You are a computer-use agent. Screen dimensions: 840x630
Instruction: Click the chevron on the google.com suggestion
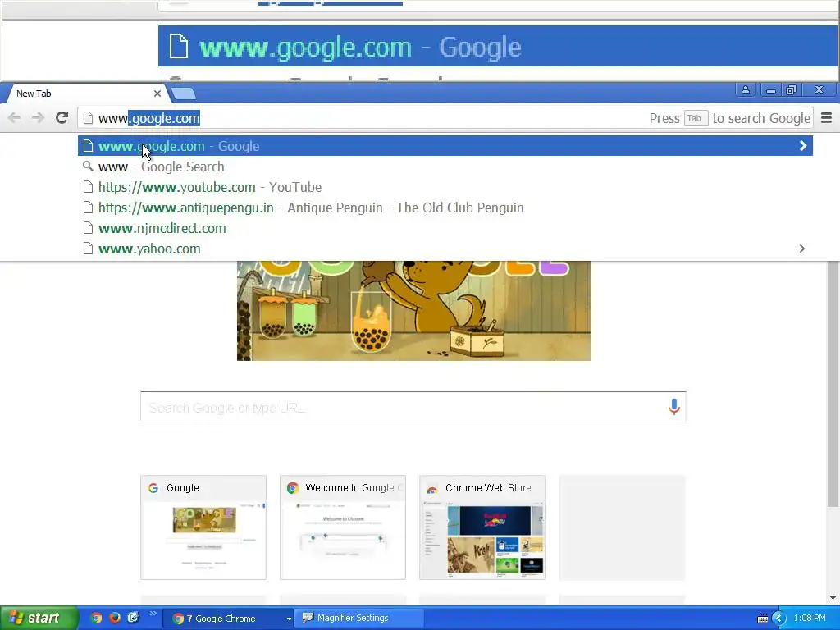(802, 146)
